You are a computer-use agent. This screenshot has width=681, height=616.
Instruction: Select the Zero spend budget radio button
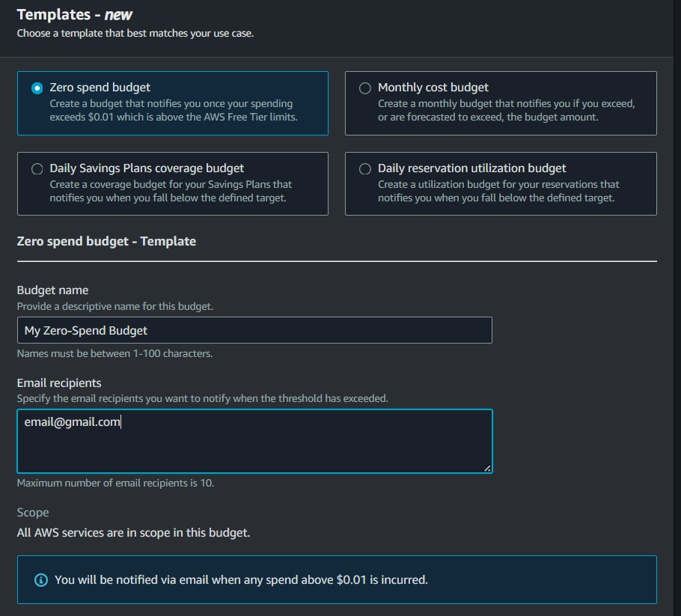pos(37,88)
